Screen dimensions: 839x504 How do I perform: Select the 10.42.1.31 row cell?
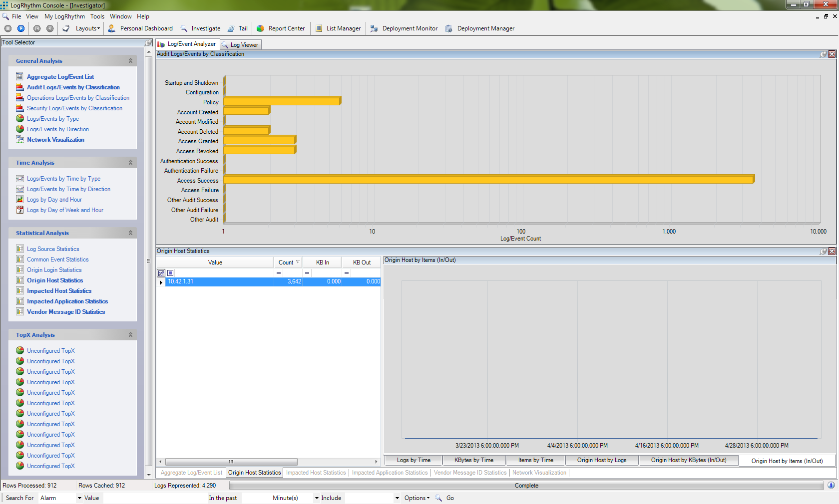click(220, 282)
